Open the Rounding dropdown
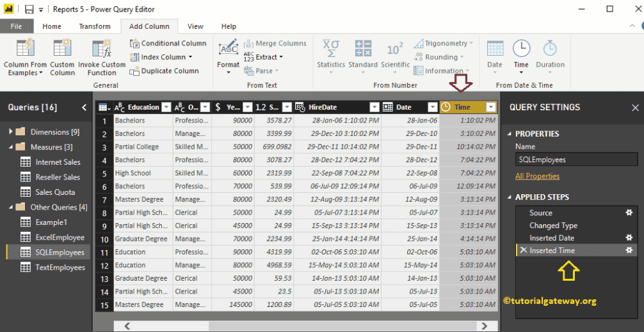Image resolution: width=644 pixels, height=332 pixels. click(x=461, y=57)
